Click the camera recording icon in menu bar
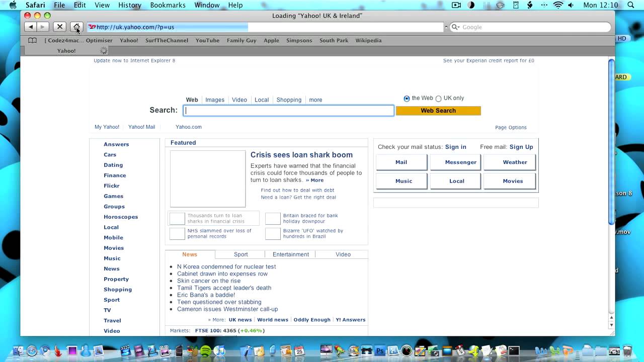The image size is (644, 362). [456, 5]
